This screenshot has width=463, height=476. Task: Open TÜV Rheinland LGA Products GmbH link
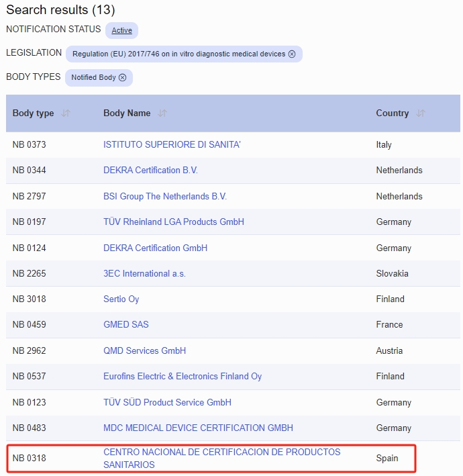(174, 222)
